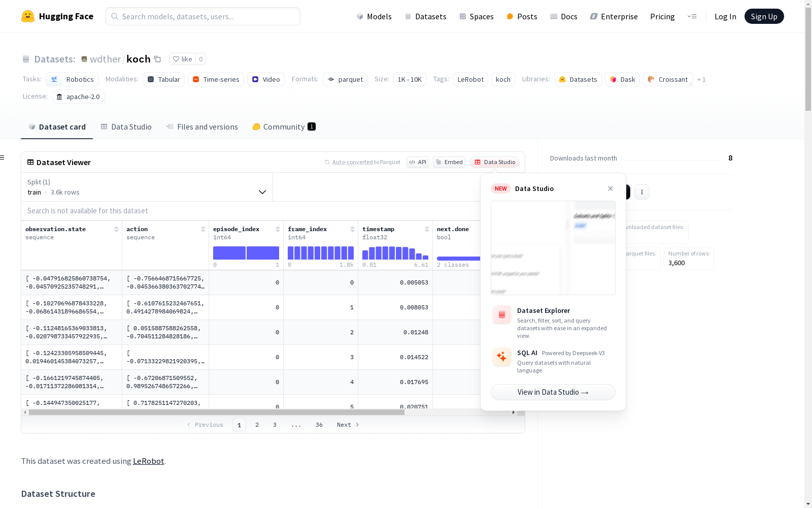Click the Log In link
This screenshot has height=508, width=812.
(725, 16)
